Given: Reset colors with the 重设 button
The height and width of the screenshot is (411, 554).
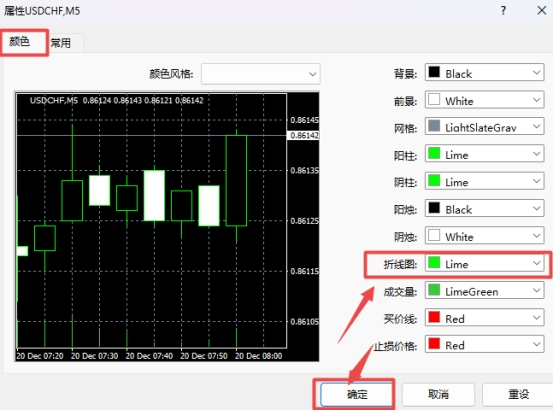Looking at the screenshot, I should tap(518, 394).
